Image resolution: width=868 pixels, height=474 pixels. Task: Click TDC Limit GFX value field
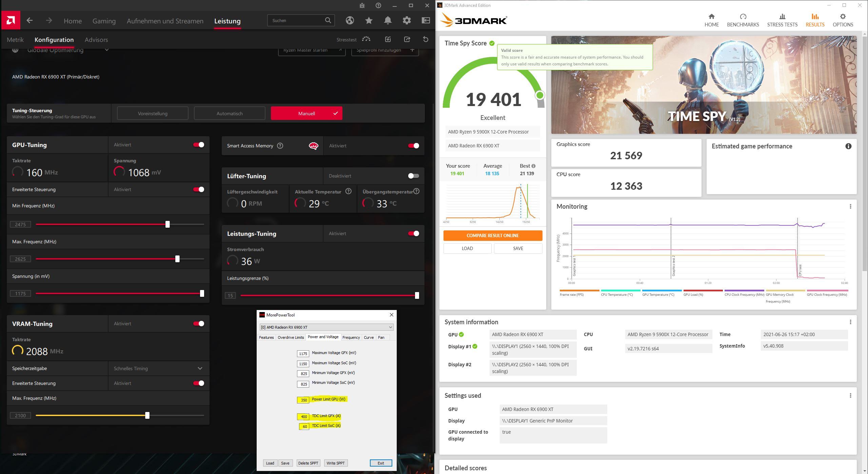303,416
